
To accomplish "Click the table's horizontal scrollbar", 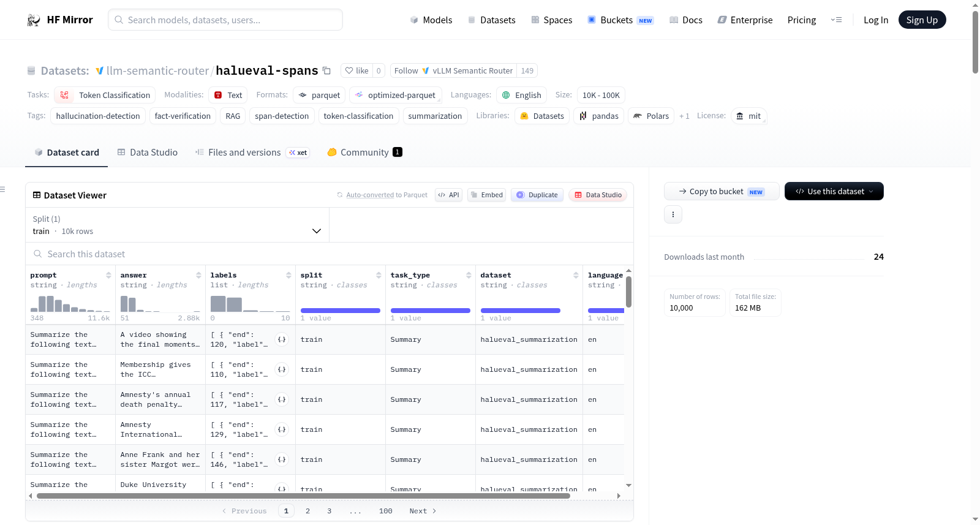I will pyautogui.click(x=303, y=496).
